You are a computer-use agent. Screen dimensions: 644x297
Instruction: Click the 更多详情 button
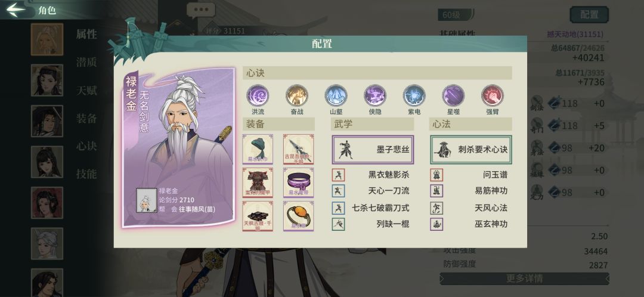click(525, 279)
